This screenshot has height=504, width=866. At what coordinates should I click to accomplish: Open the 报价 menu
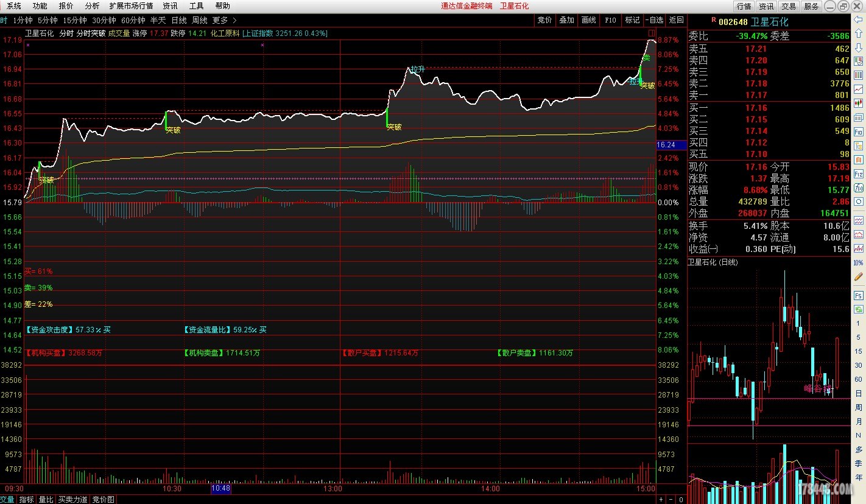(x=66, y=6)
